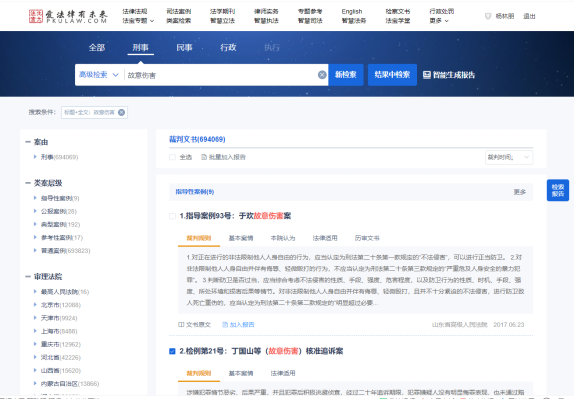Click into the 故意伤害 search field
The height and width of the screenshot is (399, 574).
220,75
